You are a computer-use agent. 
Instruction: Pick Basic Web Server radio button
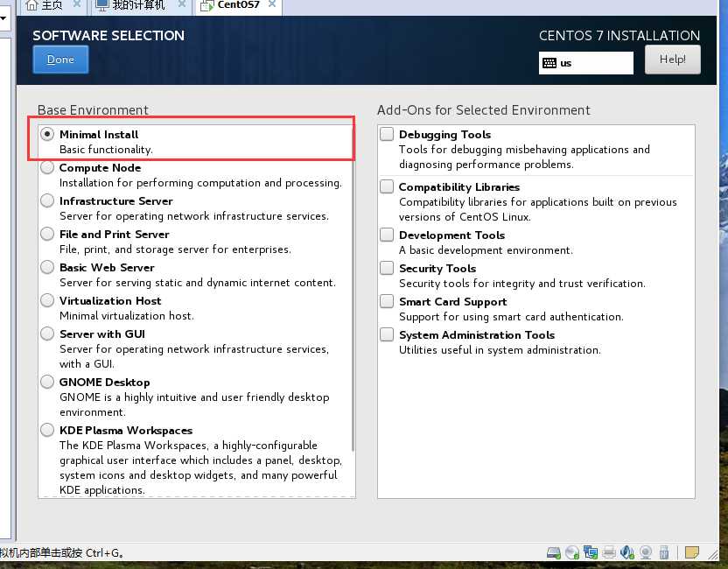point(47,267)
